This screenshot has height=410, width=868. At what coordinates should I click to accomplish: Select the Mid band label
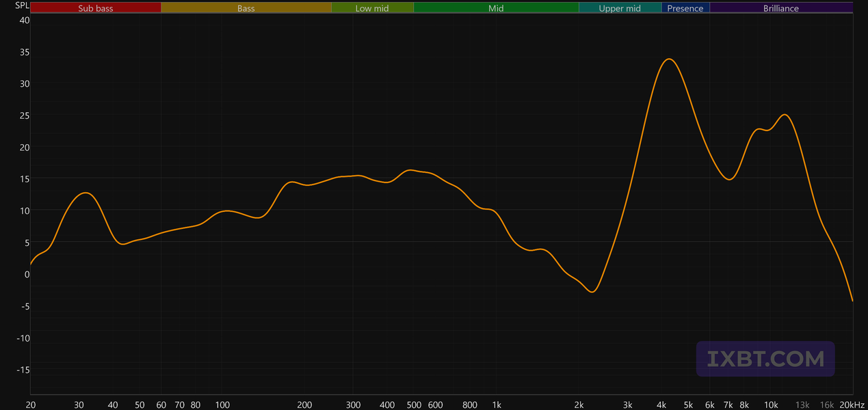[496, 8]
